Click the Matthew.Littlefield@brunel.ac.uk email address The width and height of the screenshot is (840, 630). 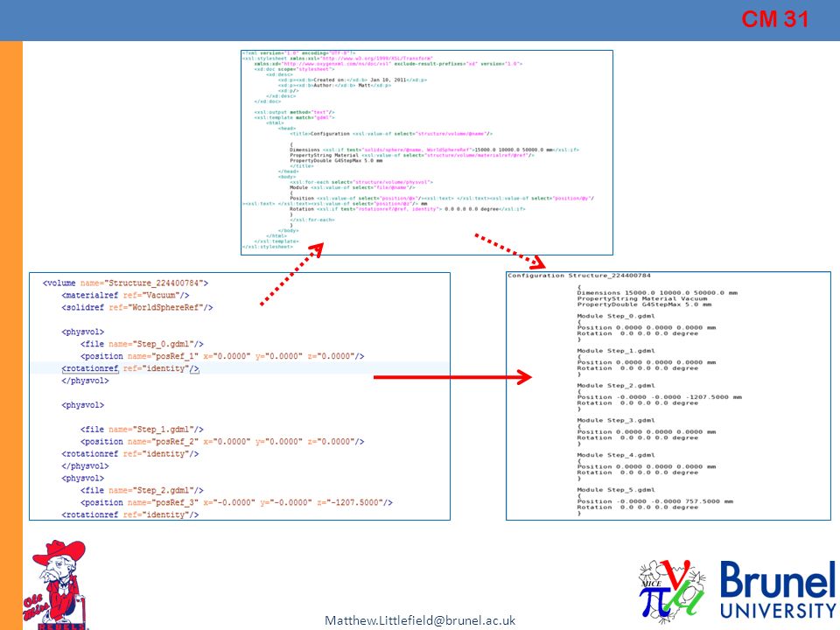coord(420,620)
